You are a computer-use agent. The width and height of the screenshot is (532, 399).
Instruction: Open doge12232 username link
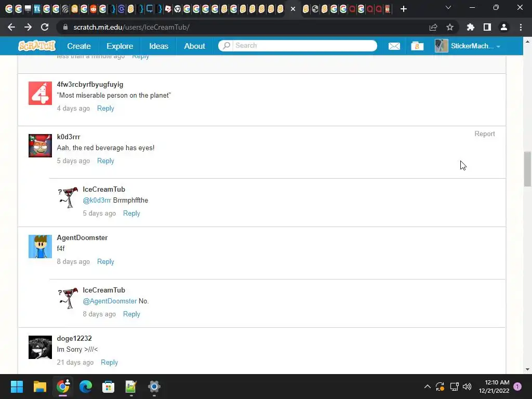pyautogui.click(x=74, y=338)
